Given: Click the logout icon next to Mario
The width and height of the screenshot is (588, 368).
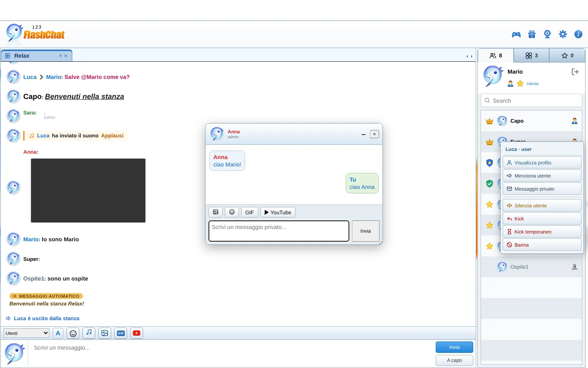Looking at the screenshot, I should [575, 72].
